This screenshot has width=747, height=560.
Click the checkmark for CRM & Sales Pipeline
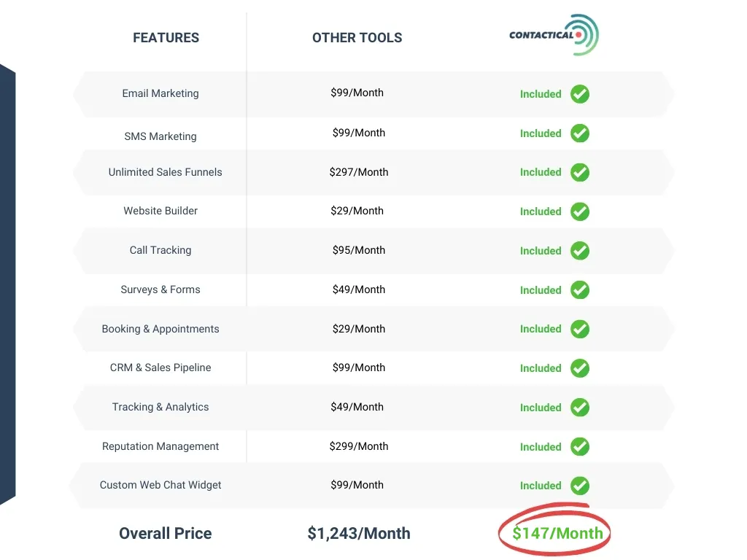coord(580,368)
